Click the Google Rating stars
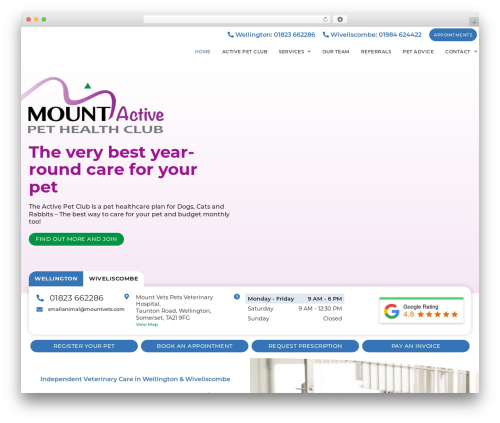This screenshot has width=500, height=423. point(437,314)
